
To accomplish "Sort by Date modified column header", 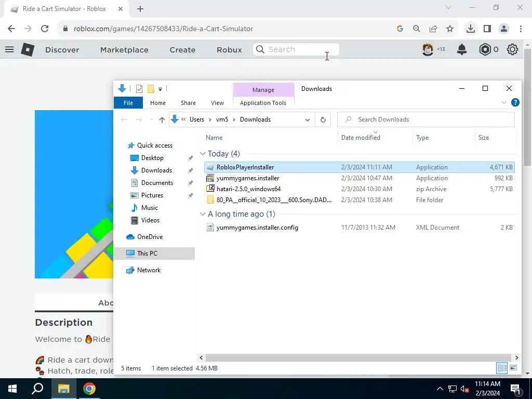I will click(x=361, y=137).
